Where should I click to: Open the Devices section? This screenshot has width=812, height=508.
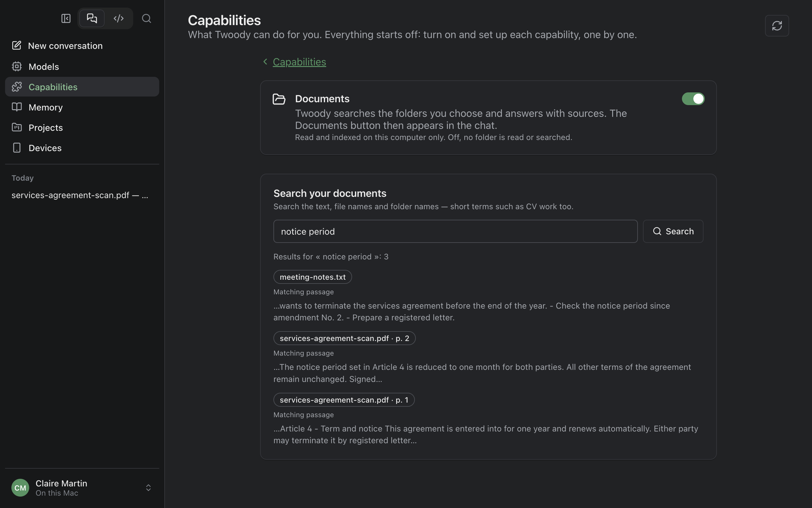pos(82,148)
